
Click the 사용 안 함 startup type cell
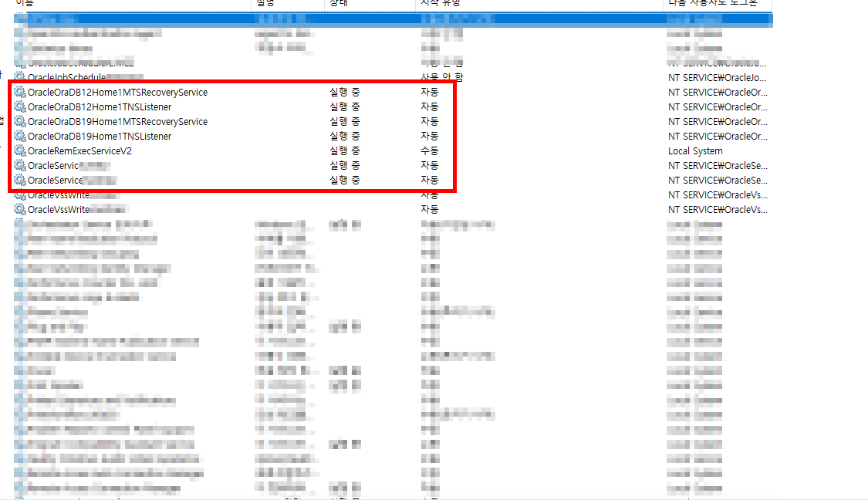click(442, 77)
